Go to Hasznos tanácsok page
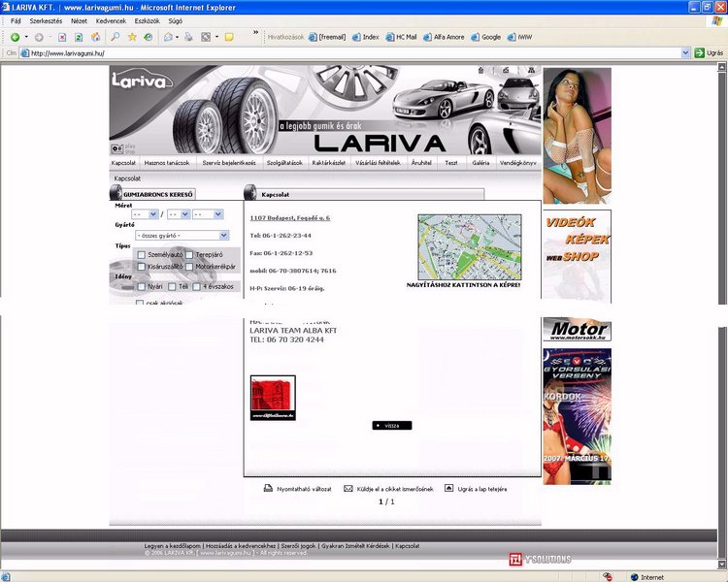Screen dimensions: 728x582 click(167, 163)
